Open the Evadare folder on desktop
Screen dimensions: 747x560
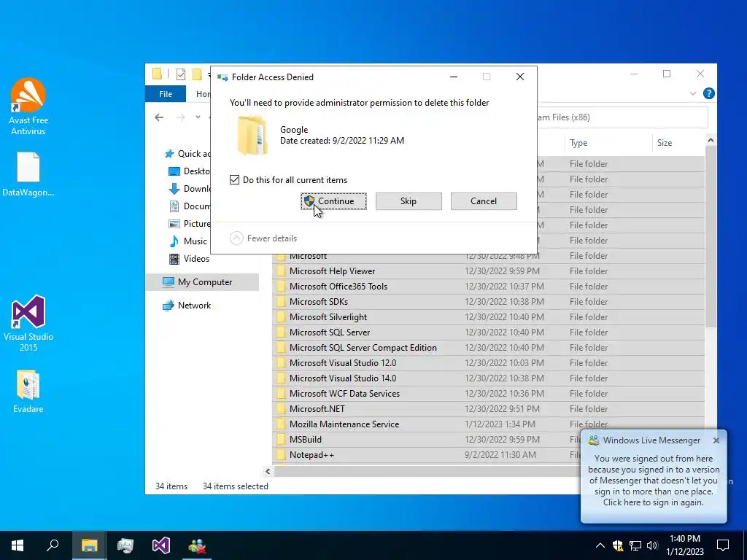[x=28, y=392]
